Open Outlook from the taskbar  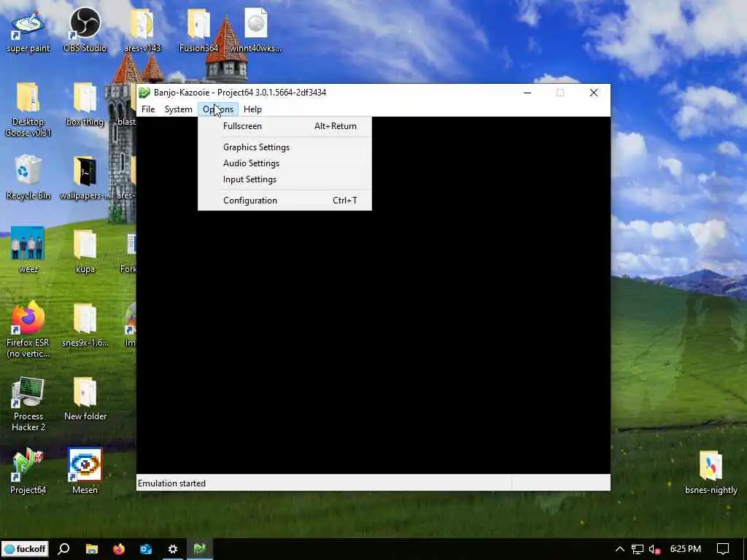[x=146, y=549]
